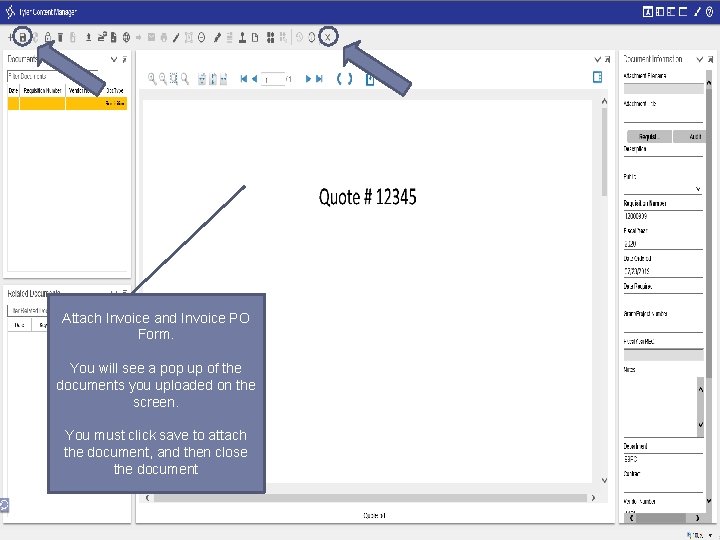This screenshot has height=540, width=720.
Task: Click the page number input box
Action: [x=273, y=79]
